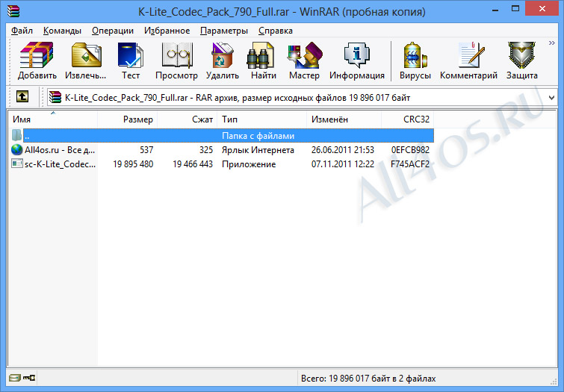The height and width of the screenshot is (392, 564).
Task: Run the Тест (Test) archive tool
Action: (130, 55)
